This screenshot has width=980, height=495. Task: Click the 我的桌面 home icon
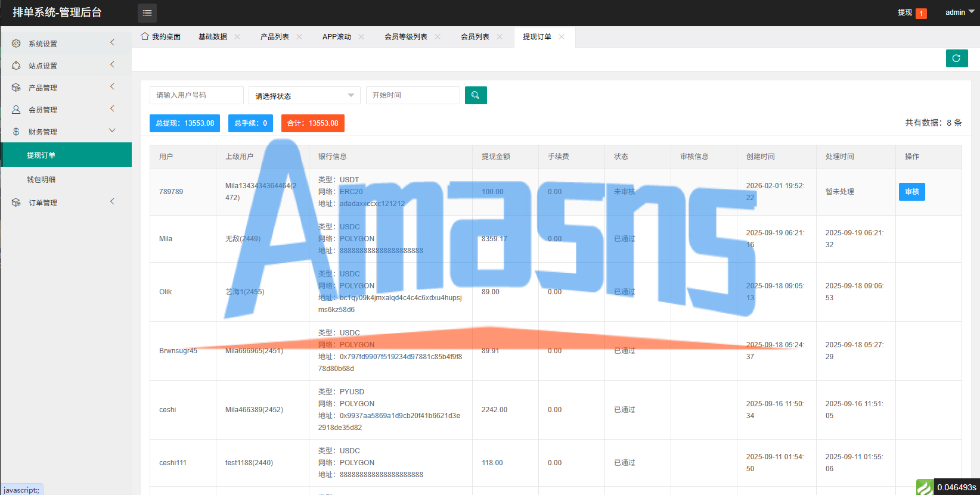(145, 36)
